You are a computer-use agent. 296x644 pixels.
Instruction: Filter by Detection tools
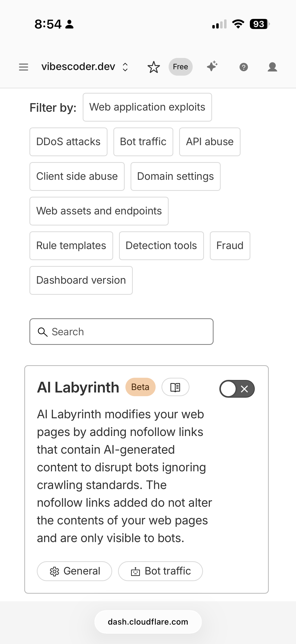click(x=161, y=246)
